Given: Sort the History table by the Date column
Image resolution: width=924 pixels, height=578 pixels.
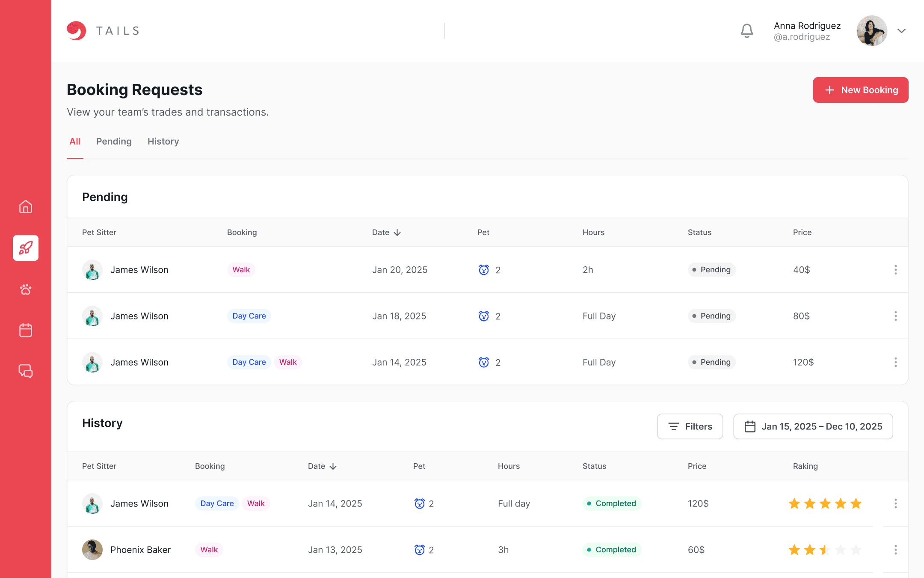Looking at the screenshot, I should coord(322,466).
